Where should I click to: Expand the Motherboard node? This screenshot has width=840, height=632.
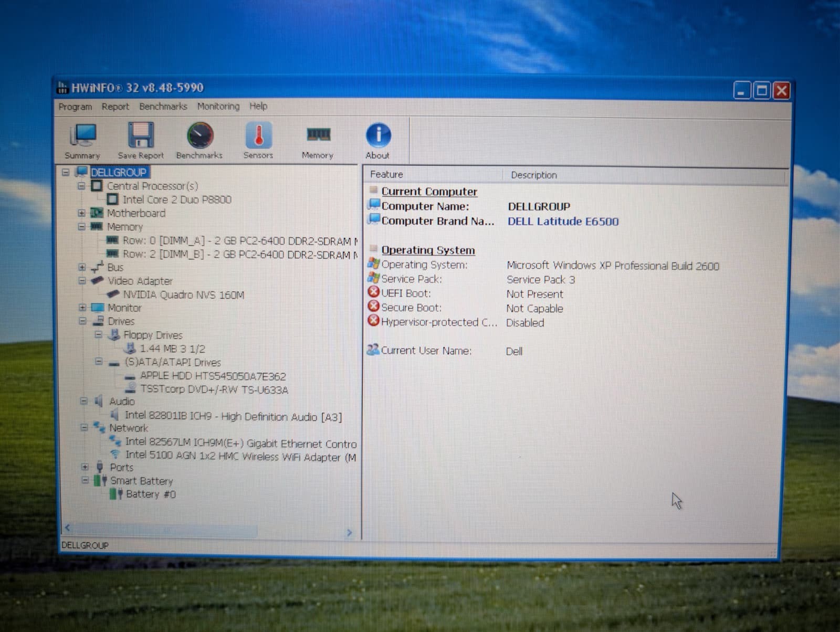click(x=81, y=213)
